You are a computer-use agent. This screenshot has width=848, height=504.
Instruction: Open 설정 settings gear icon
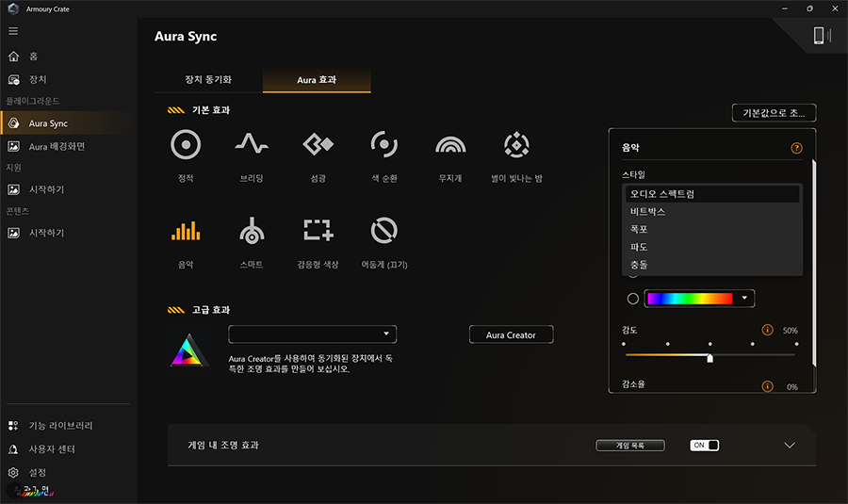[13, 473]
